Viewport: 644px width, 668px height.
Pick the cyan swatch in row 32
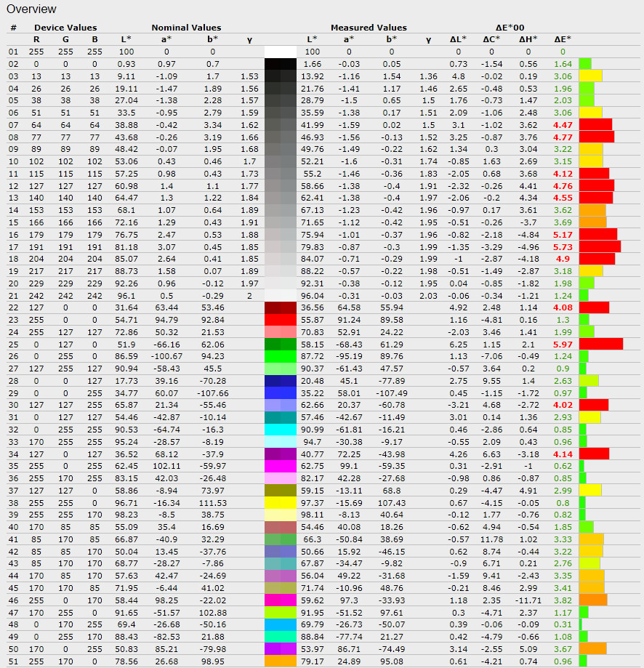pyautogui.click(x=281, y=429)
